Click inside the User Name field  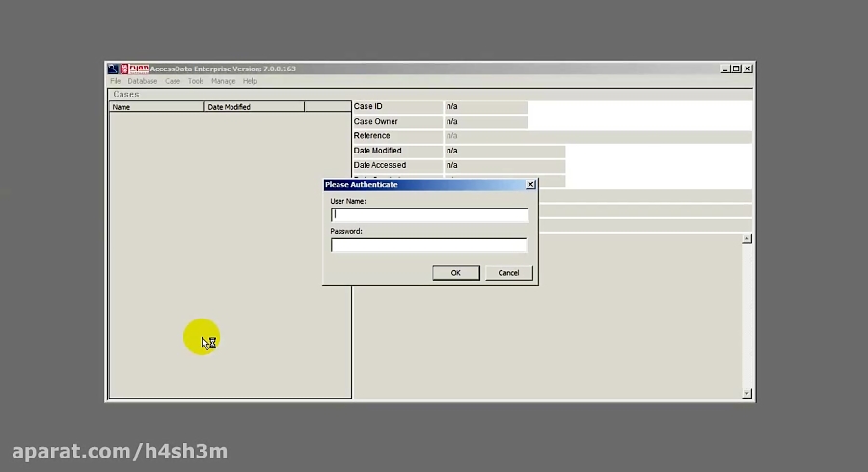[x=429, y=215]
